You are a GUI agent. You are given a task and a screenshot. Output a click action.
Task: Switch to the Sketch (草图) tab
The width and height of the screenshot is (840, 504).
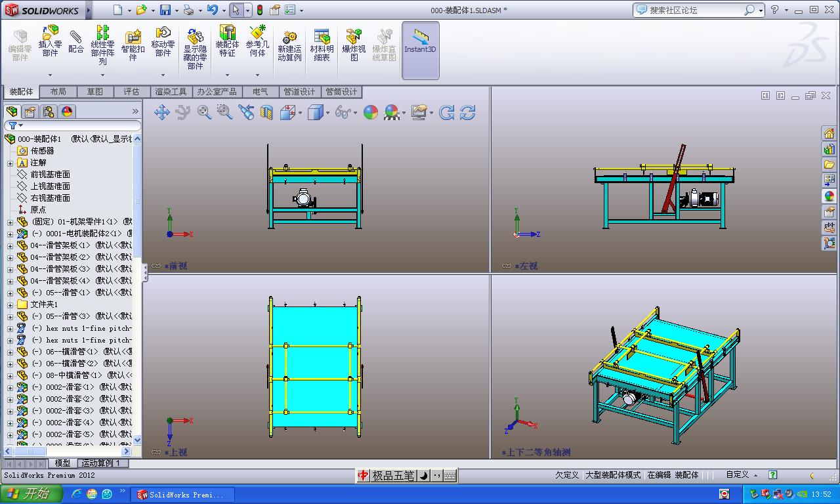click(95, 92)
